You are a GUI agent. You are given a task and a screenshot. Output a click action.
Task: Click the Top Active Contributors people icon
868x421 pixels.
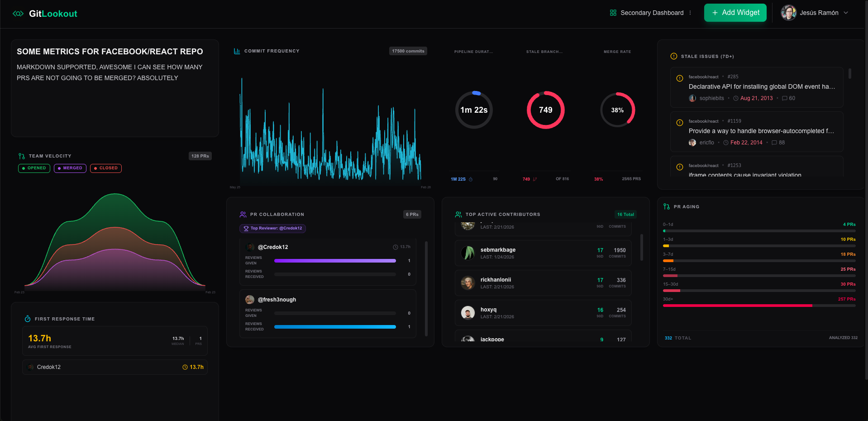click(x=458, y=215)
